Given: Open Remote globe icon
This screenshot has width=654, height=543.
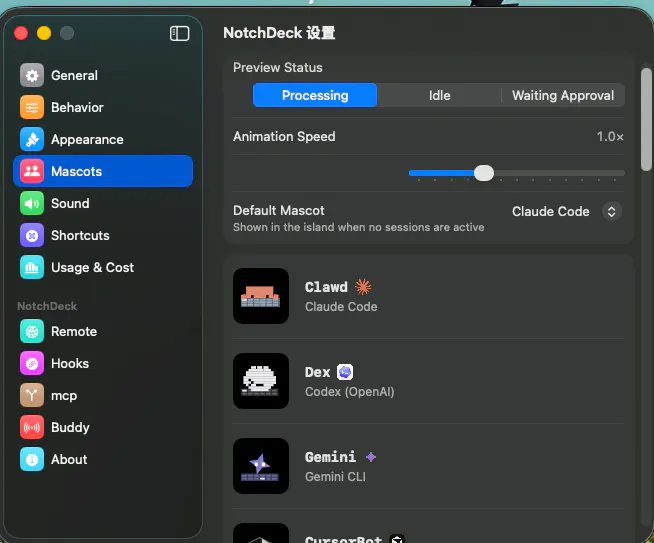Looking at the screenshot, I should [x=32, y=331].
